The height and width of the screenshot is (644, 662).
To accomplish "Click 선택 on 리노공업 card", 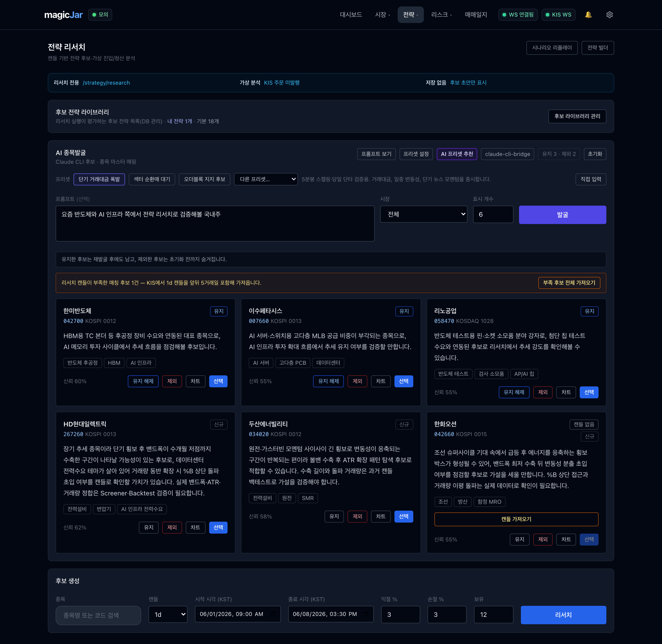I will pyautogui.click(x=589, y=392).
